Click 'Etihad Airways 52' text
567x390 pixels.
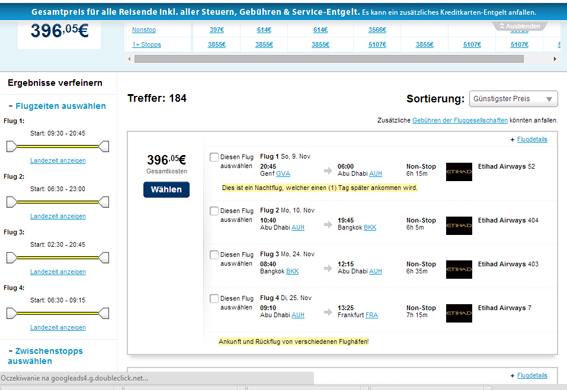coord(506,167)
